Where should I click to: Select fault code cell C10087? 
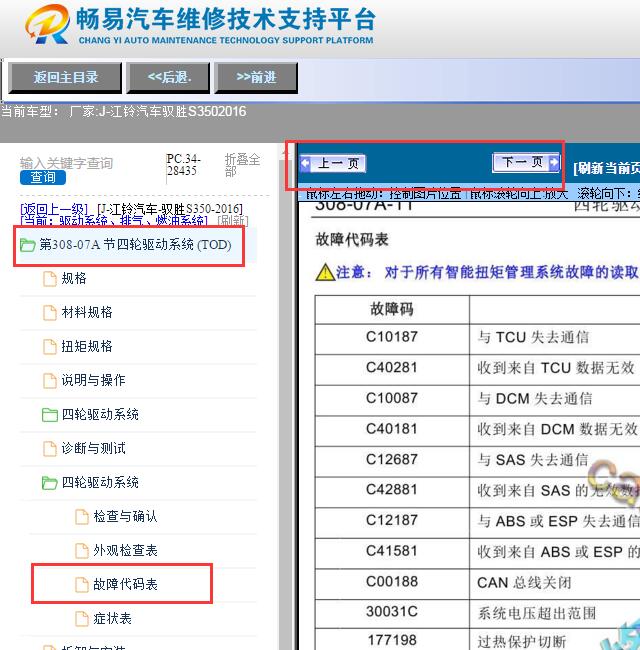tap(392, 398)
